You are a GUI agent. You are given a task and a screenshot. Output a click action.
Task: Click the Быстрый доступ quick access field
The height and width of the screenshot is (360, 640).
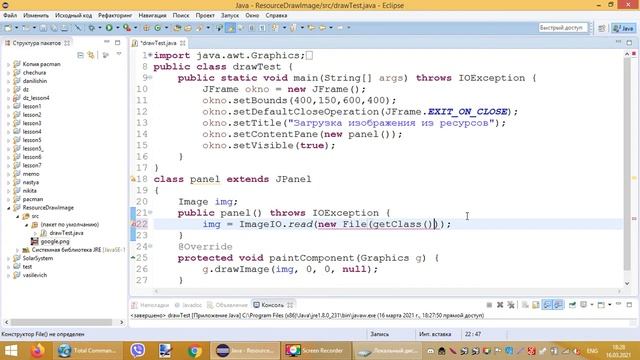tap(562, 28)
